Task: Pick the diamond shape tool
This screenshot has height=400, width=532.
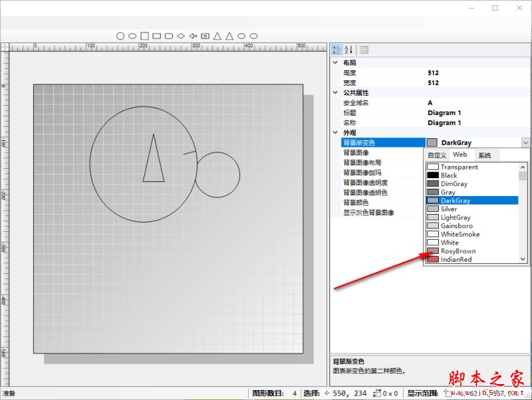Action: coord(181,36)
